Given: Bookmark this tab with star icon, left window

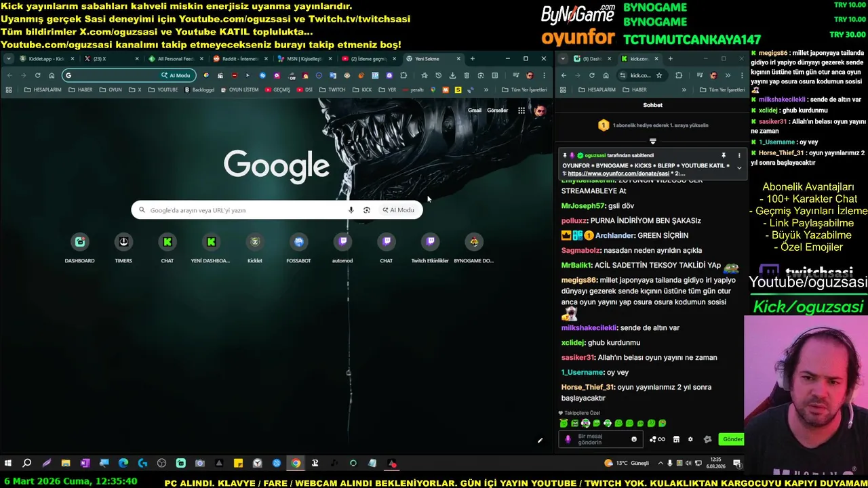Looking at the screenshot, I should (x=425, y=75).
